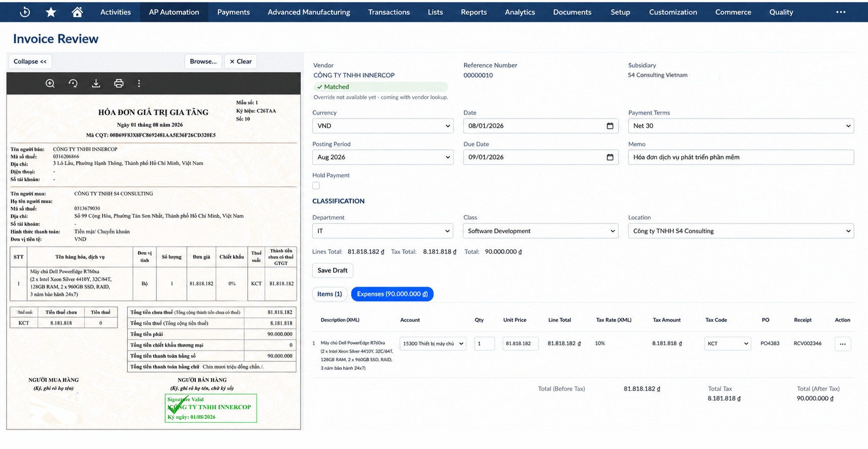Open the Activities menu
Screen dimensions: 868x449
(x=116, y=12)
